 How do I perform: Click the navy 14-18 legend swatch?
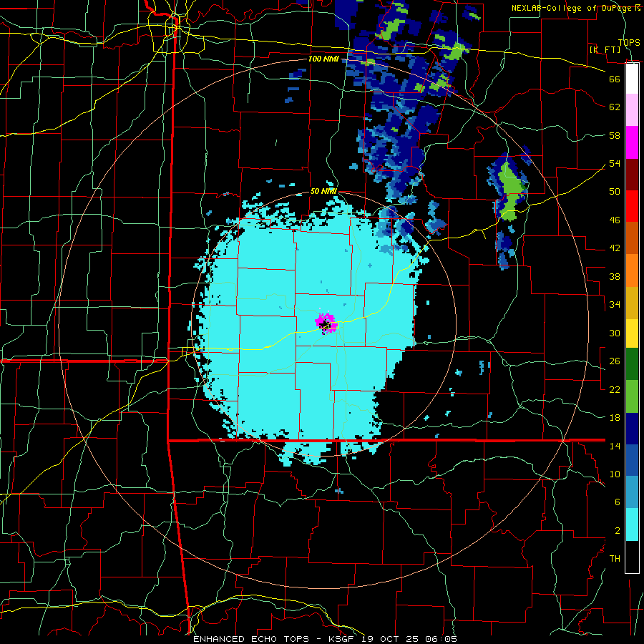(632, 429)
